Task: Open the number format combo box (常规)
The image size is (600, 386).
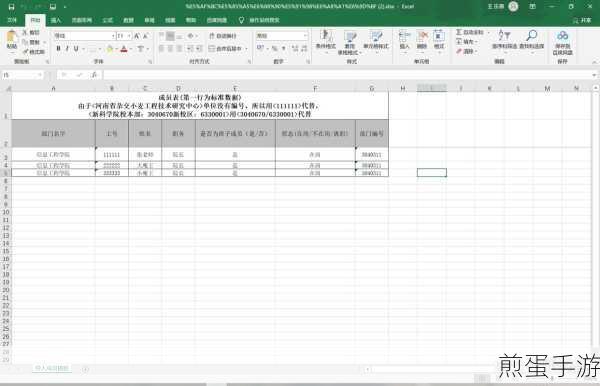Action: tap(282, 36)
